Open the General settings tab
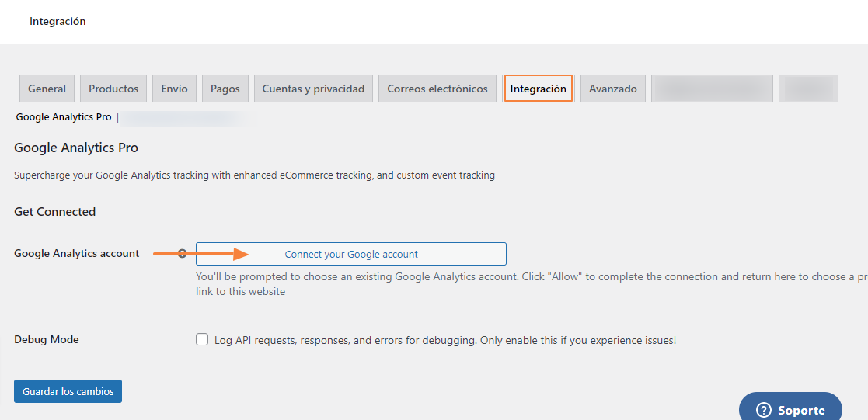This screenshot has width=868, height=420. click(47, 89)
